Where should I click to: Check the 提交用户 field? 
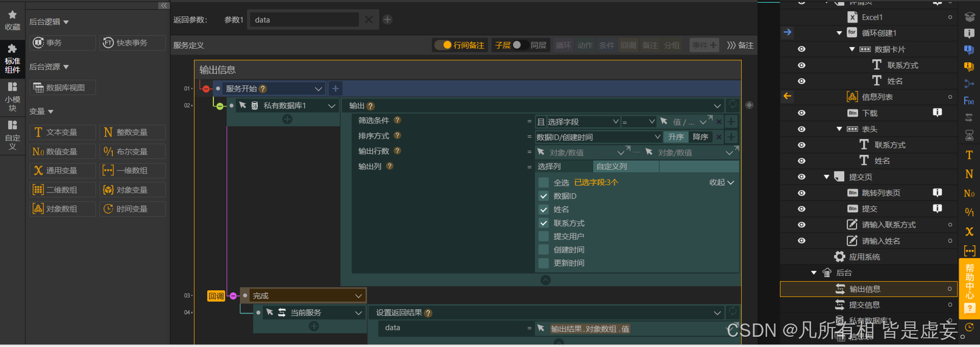click(x=544, y=237)
